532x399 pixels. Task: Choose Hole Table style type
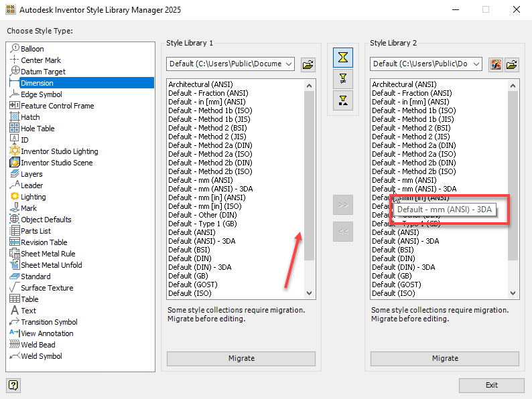(x=38, y=129)
